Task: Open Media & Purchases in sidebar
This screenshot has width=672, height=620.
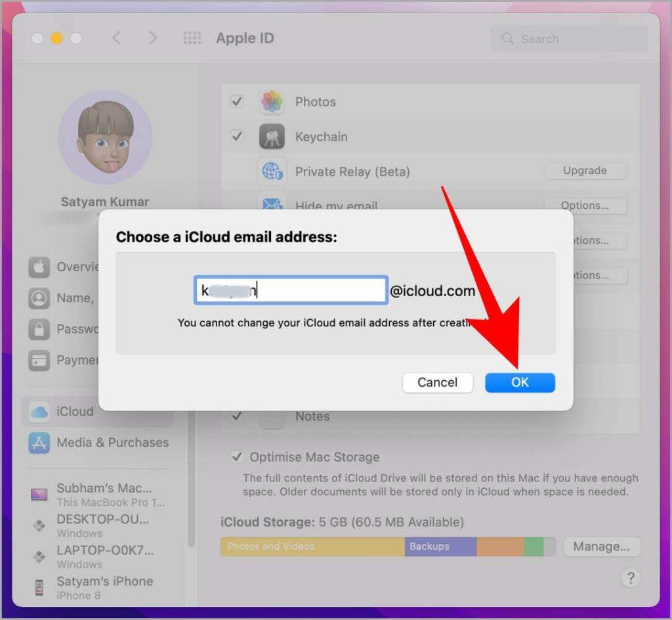Action: [98, 443]
